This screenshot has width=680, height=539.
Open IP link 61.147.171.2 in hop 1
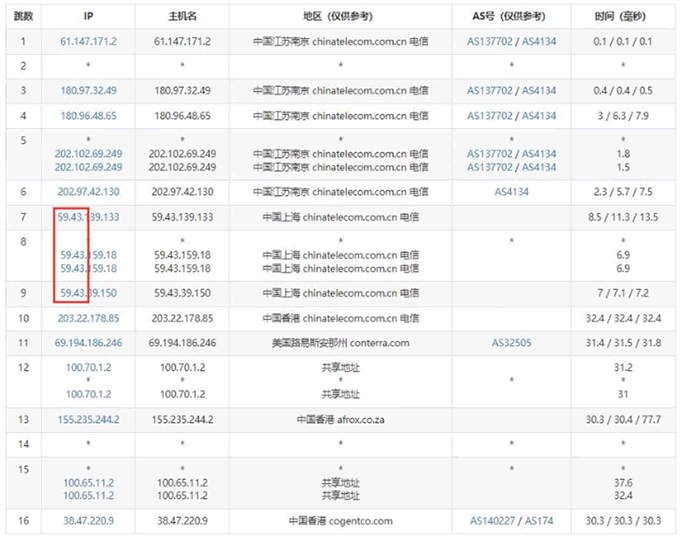[x=88, y=41]
